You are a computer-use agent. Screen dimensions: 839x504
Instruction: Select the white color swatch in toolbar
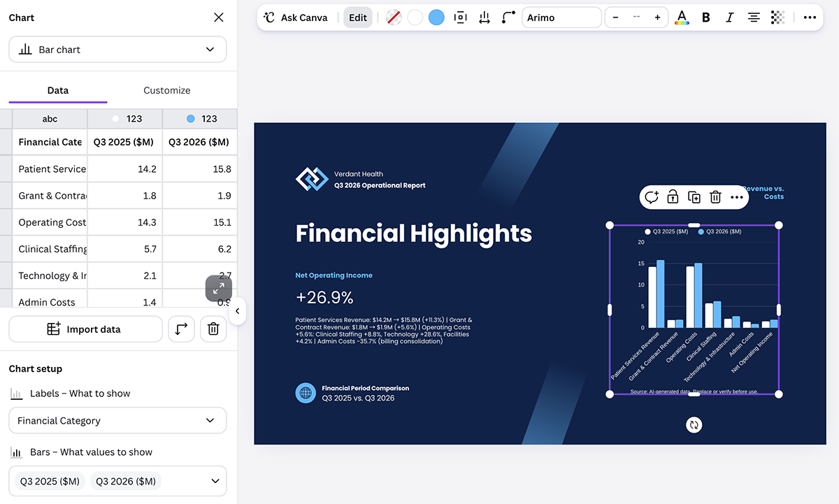pos(415,17)
